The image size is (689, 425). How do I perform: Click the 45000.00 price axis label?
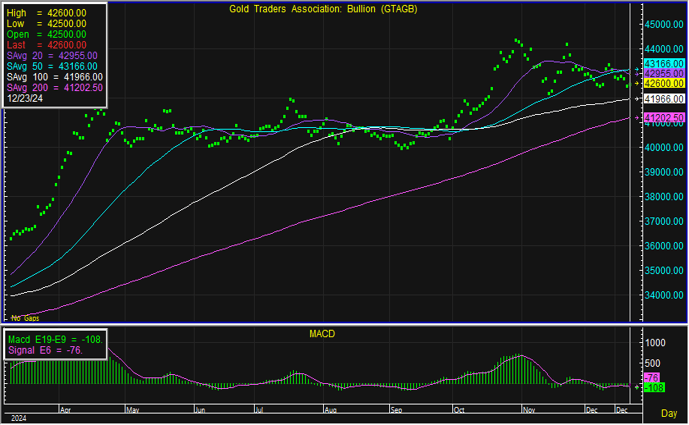click(660, 24)
